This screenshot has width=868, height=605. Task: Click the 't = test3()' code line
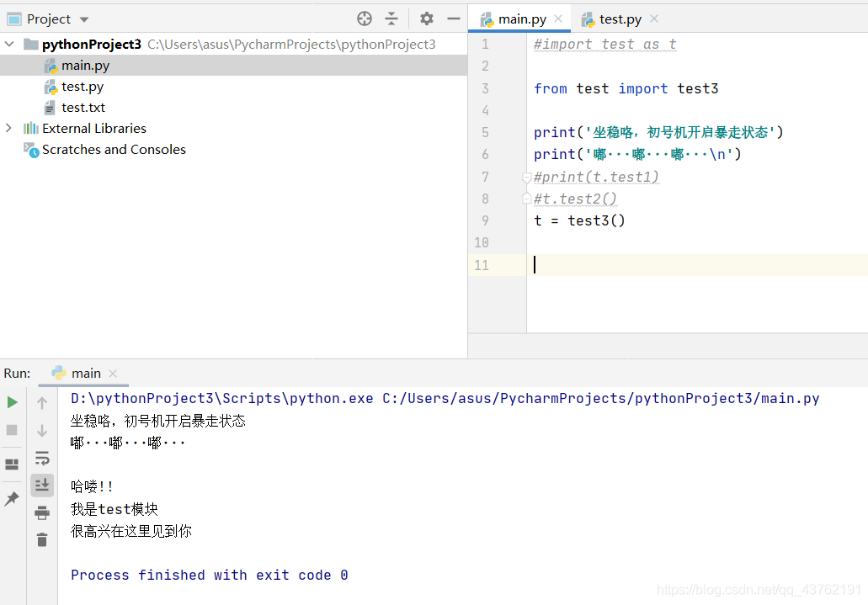point(579,220)
